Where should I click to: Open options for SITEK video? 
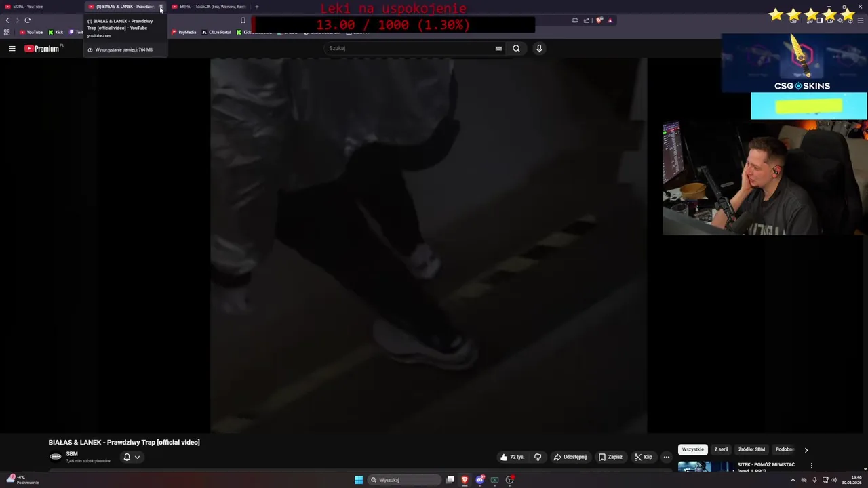click(811, 466)
